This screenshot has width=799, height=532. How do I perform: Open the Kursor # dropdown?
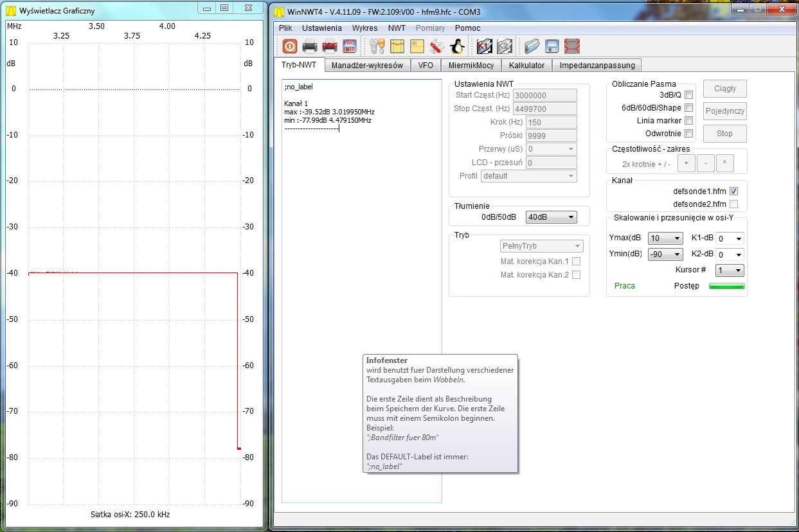tap(730, 270)
